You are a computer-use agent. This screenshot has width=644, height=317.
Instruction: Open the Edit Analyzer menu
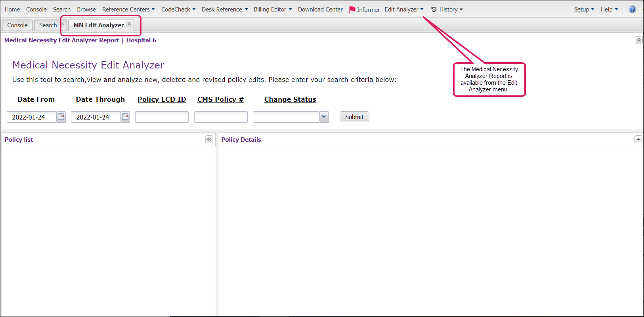point(403,9)
